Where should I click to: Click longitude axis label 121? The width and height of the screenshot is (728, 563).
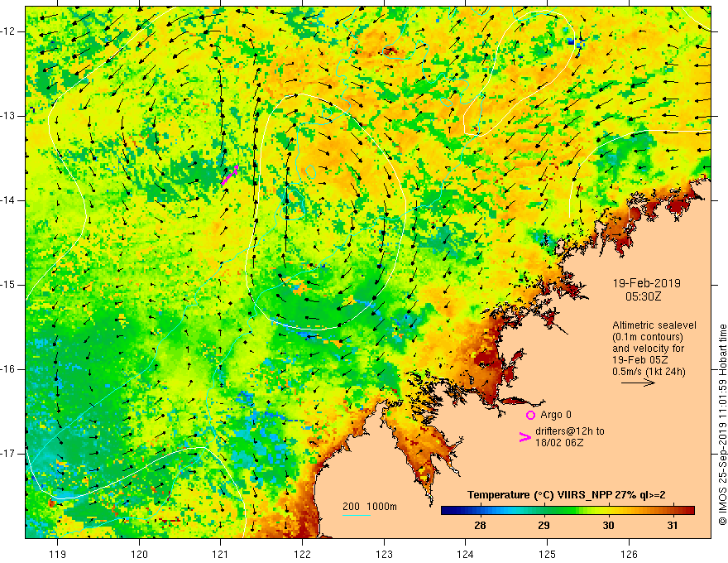pyautogui.click(x=221, y=554)
